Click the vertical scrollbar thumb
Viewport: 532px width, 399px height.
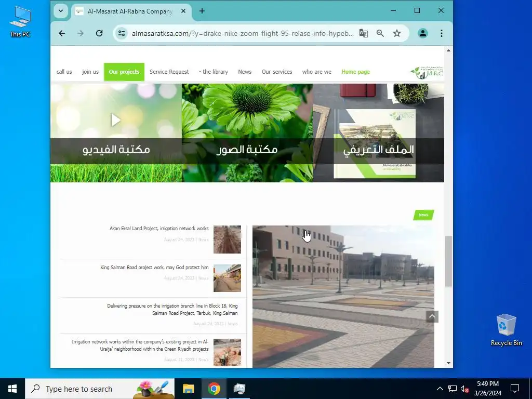coord(448,261)
